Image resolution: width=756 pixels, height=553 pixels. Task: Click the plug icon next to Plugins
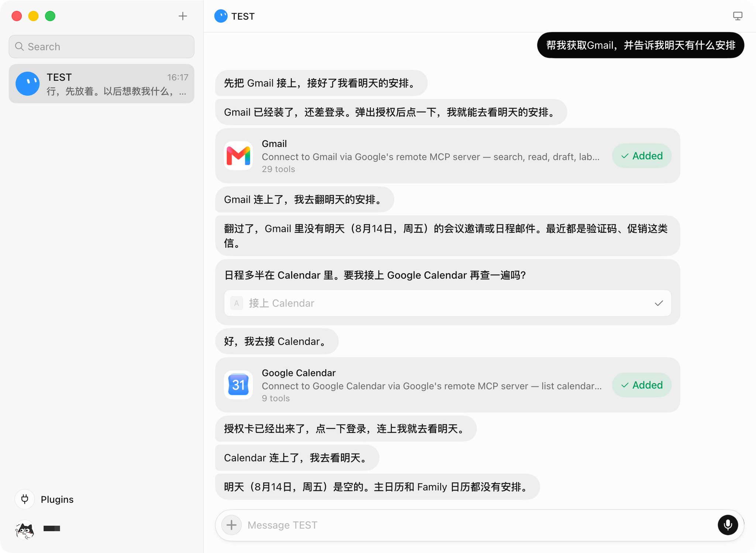point(25,499)
